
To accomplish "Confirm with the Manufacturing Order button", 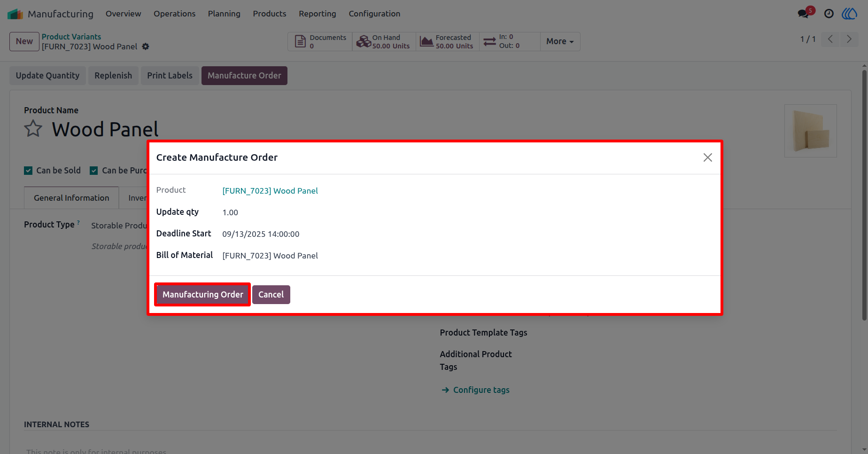I will point(203,295).
